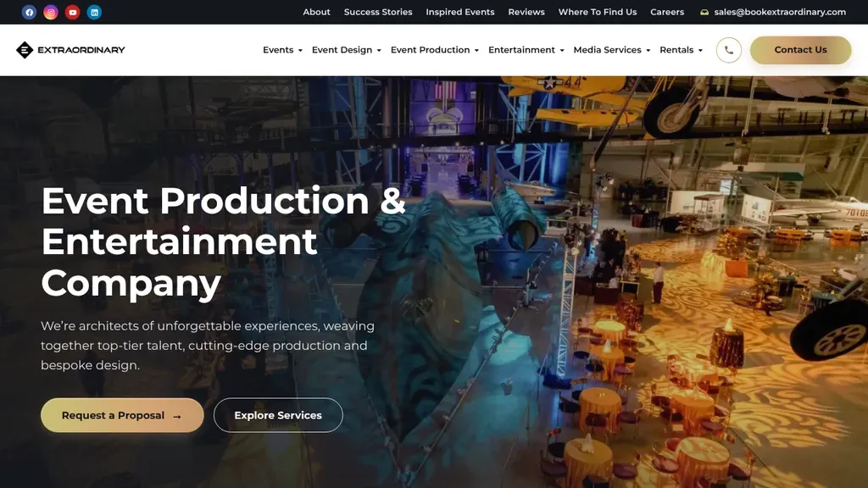This screenshot has width=868, height=488.
Task: Expand the Event Design dropdown
Action: pos(346,50)
